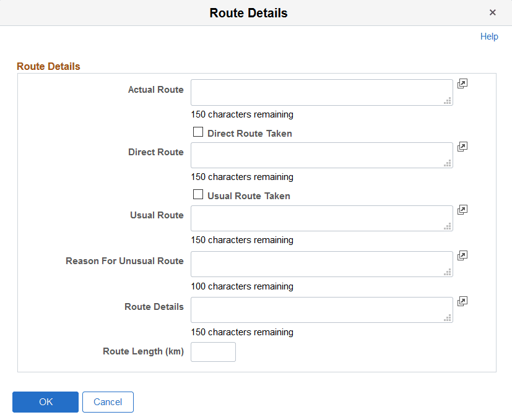512x420 pixels.
Task: Expand the Route Details text field editor
Action: [x=462, y=301]
